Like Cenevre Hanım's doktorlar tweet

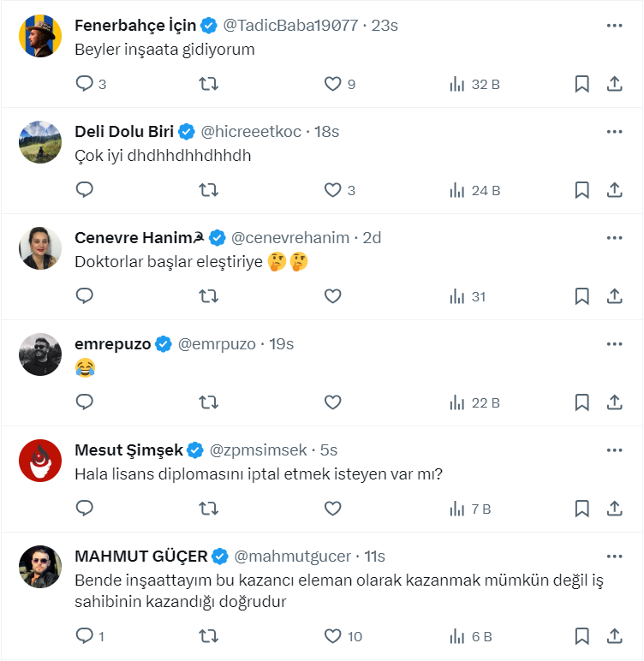332,296
